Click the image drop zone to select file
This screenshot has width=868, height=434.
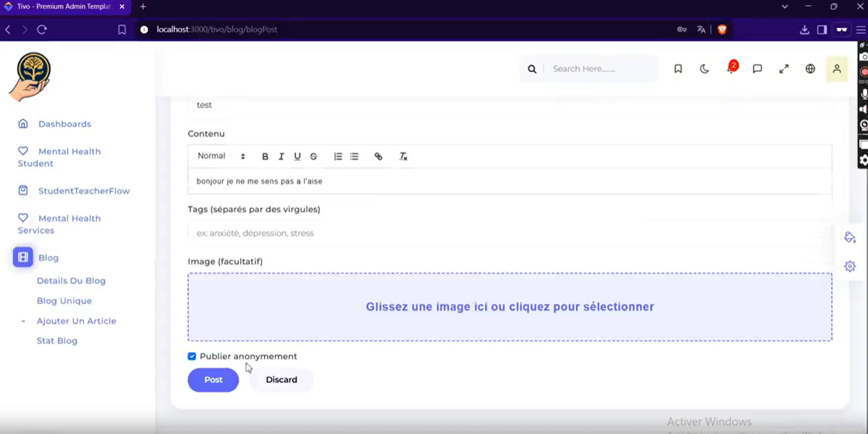[510, 307]
